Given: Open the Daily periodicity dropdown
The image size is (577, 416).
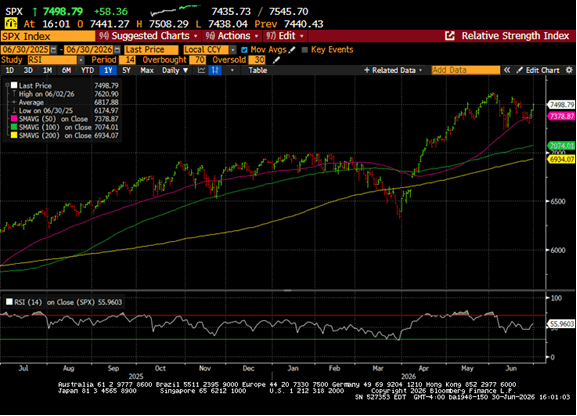Looking at the screenshot, I should point(175,70).
